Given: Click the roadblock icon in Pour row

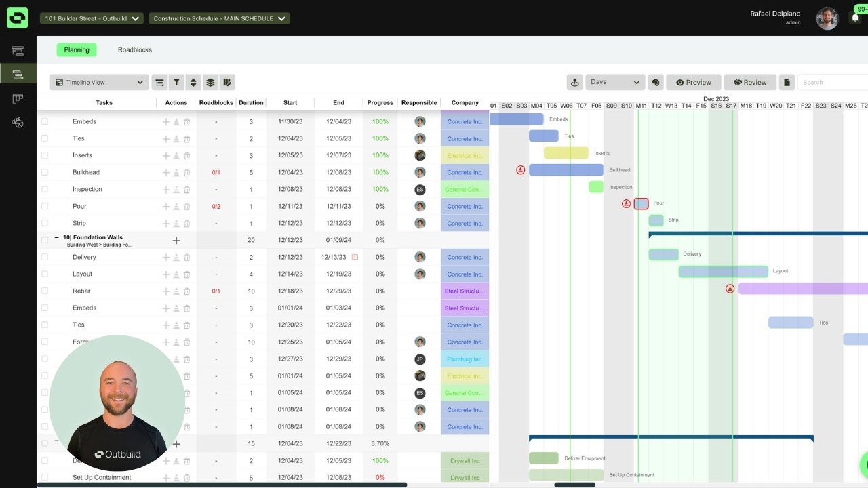Looking at the screenshot, I should tap(176, 207).
